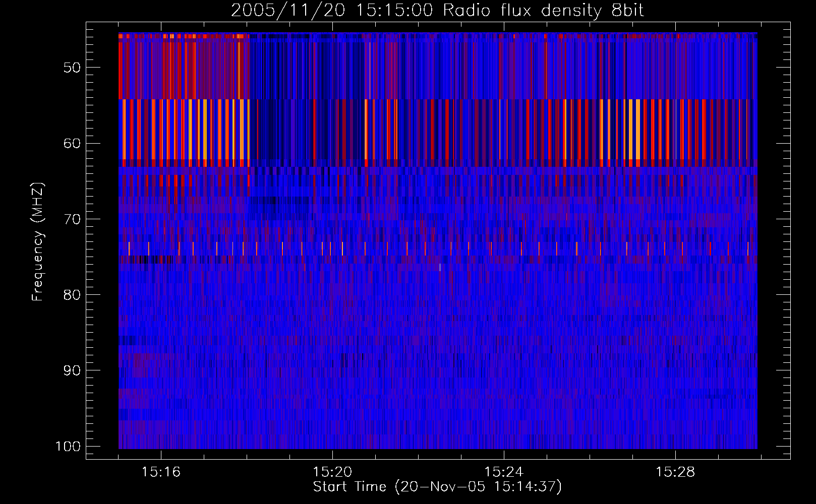The width and height of the screenshot is (816, 504).
Task: Click the 90 frequency tick label
Action: (x=72, y=370)
